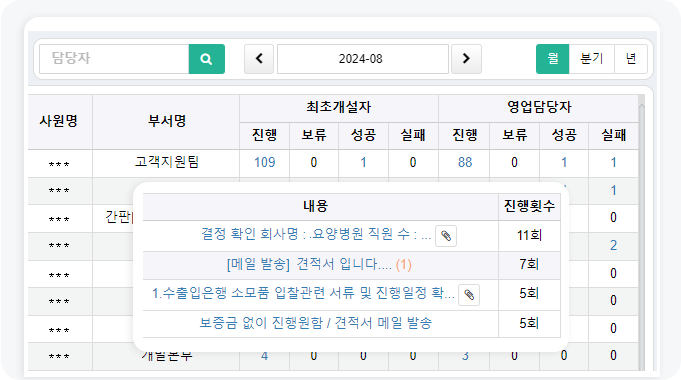Click the 7회 count cell
Viewport: 681px width, 380px height.
click(x=529, y=264)
